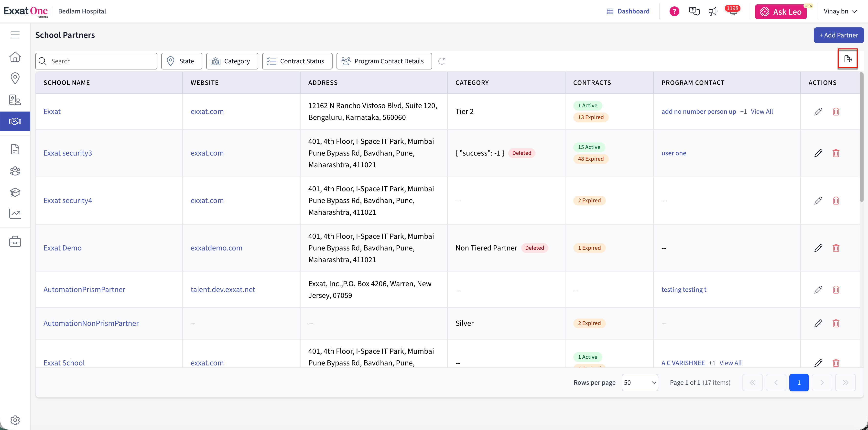Click the edit pencil for Exxat security3
Viewport: 868px width, 430px height.
click(x=818, y=153)
